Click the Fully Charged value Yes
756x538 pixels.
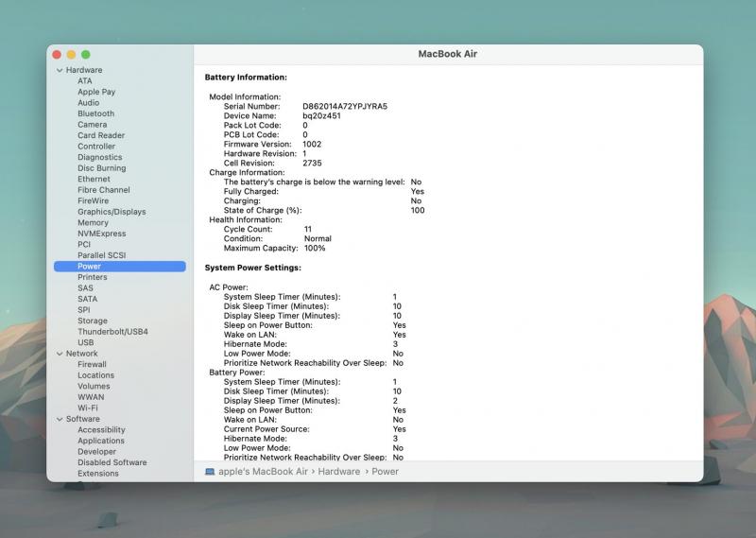point(418,192)
